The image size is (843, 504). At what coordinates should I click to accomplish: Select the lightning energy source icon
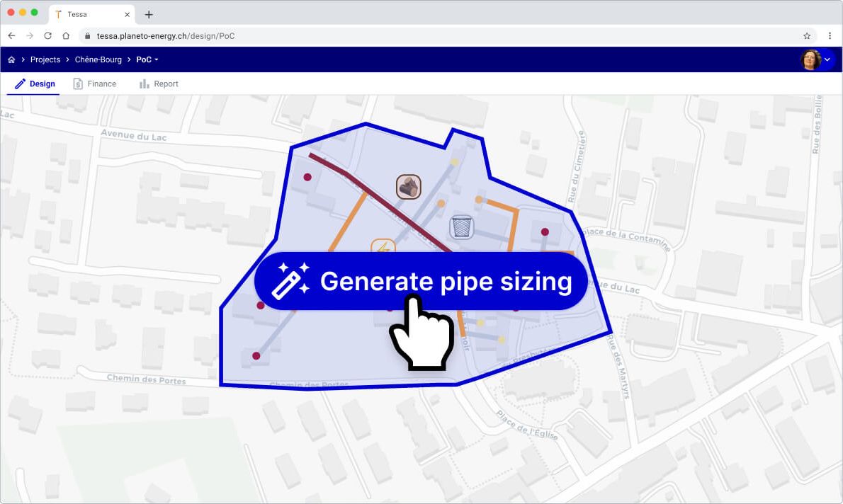383,246
